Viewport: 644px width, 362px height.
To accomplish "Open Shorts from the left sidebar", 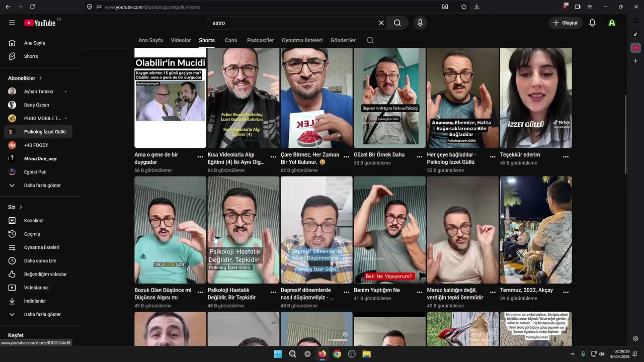I will pos(38,56).
